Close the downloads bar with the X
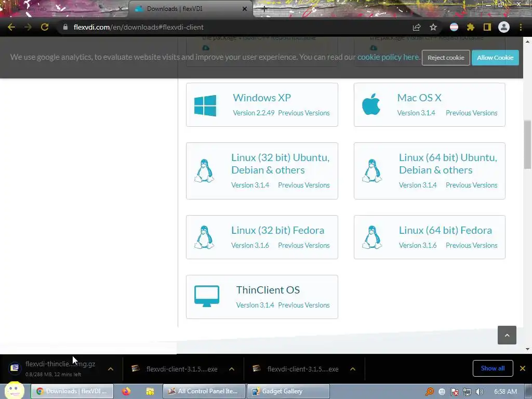532x399 pixels. click(523, 368)
